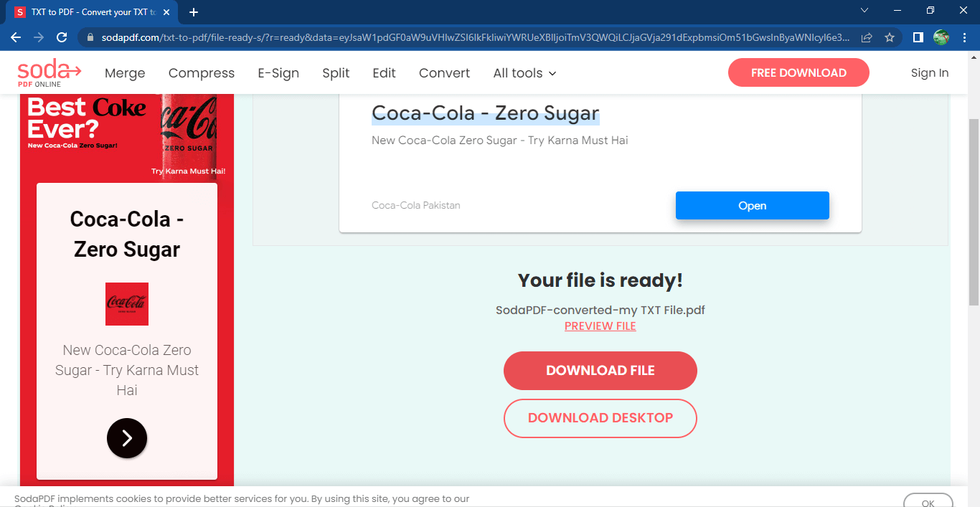Open the tab search chevron
Image resolution: width=980 pixels, height=507 pixels.
[864, 11]
